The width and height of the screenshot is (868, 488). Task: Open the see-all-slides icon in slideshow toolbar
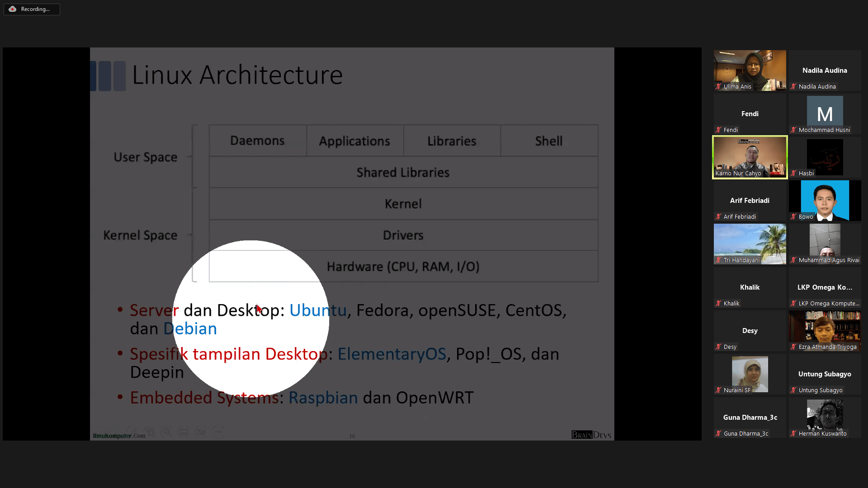coord(149,432)
